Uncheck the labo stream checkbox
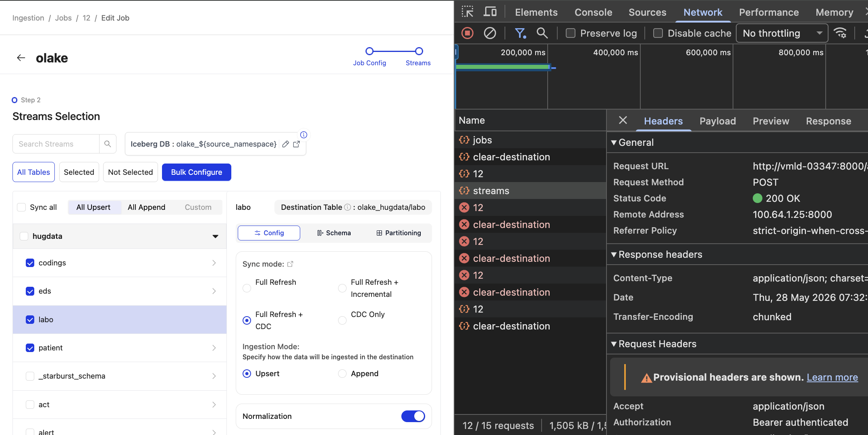868x435 pixels. (x=30, y=319)
